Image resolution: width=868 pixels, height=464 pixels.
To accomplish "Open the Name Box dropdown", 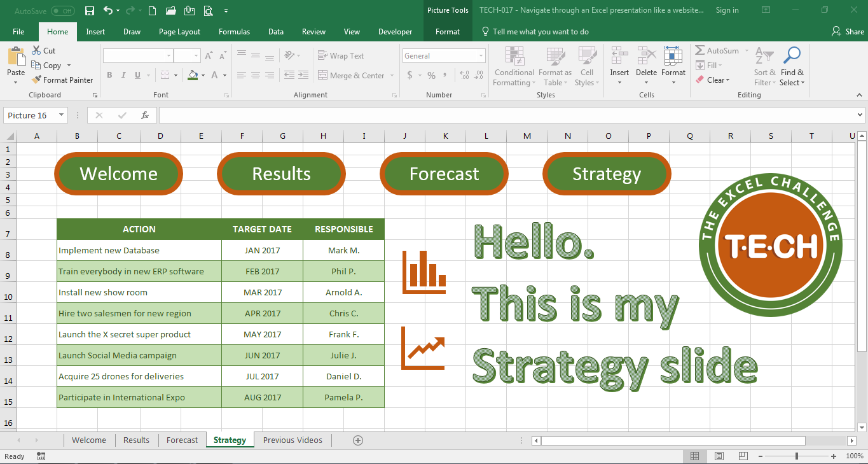I will 62,115.
